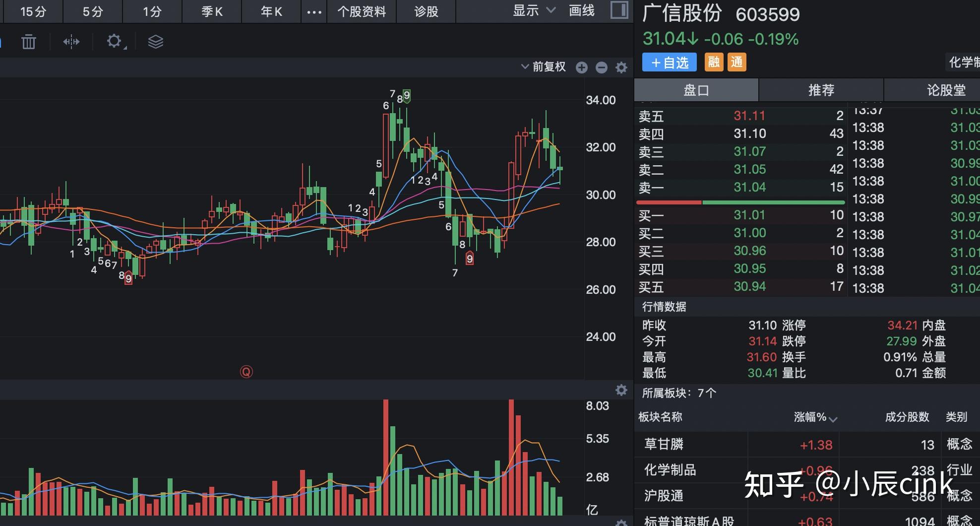
Task: Expand the 前复权 adjustment dropdown
Action: [544, 66]
